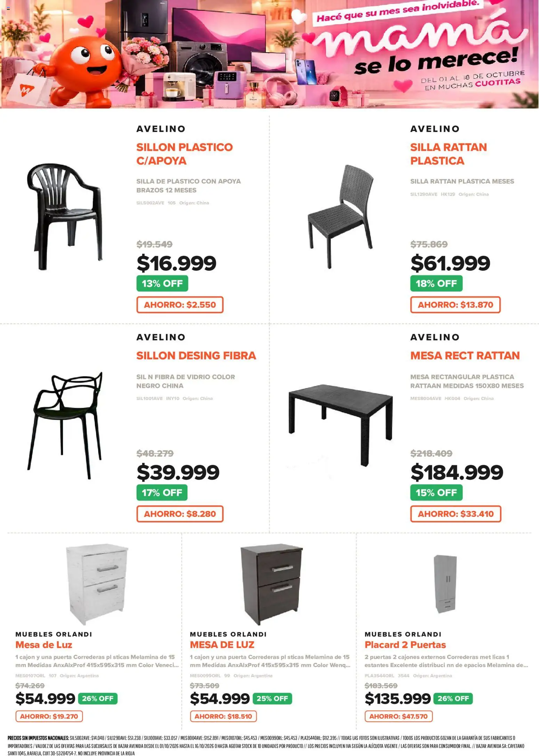The image size is (539, 756).
Task: Click the $135.999 Placard price
Action: pos(397,698)
